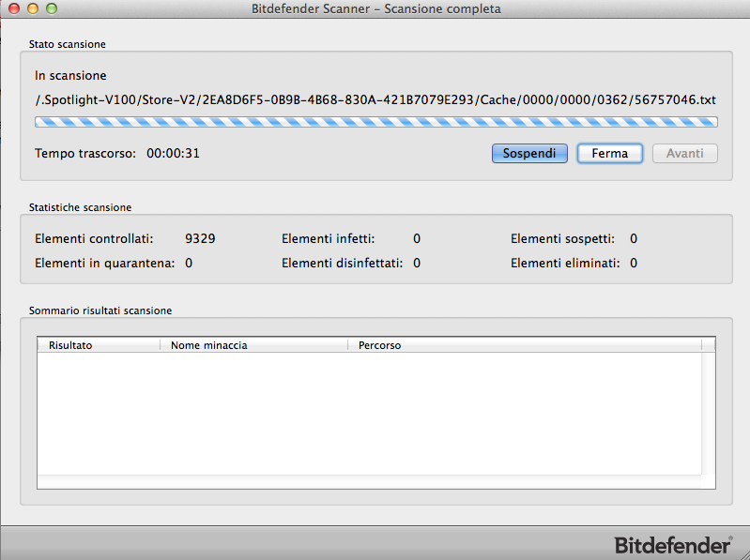This screenshot has height=560, width=750.
Task: Click the horizontal scrollbar of results table
Action: [x=369, y=481]
